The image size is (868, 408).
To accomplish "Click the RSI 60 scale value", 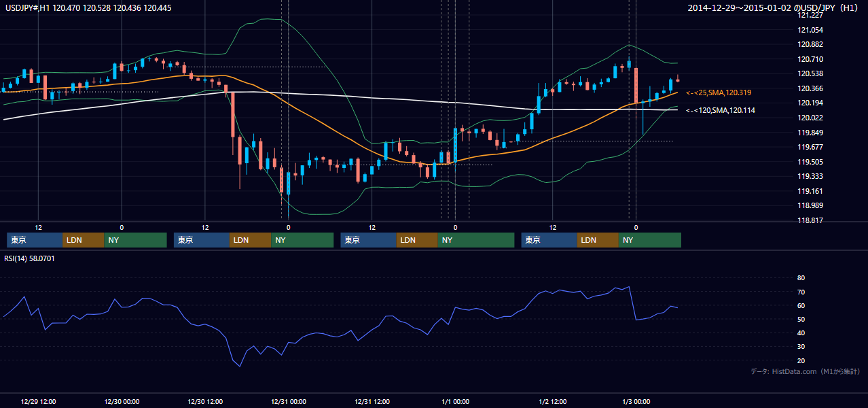I will (x=801, y=305).
